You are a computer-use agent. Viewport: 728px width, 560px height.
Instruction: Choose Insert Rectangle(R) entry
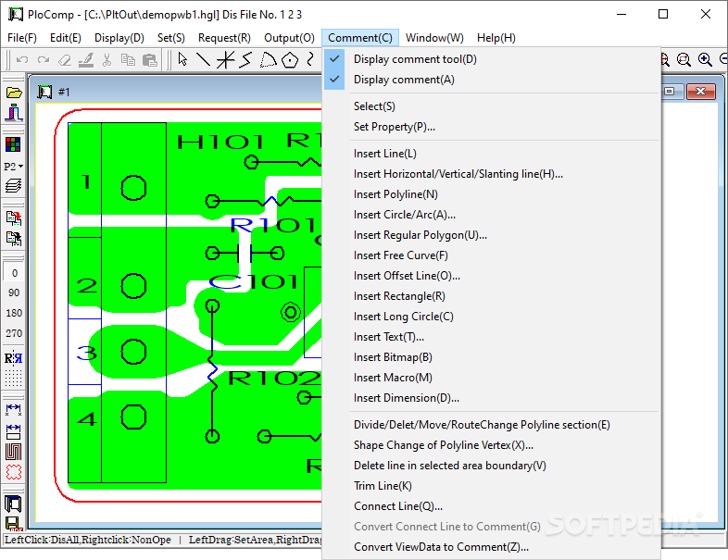point(491,296)
